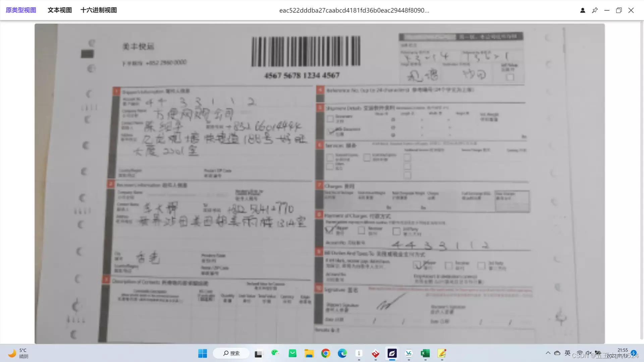This screenshot has width=644, height=362.
Task: Select the 十六进制视图 tab
Action: [x=99, y=10]
